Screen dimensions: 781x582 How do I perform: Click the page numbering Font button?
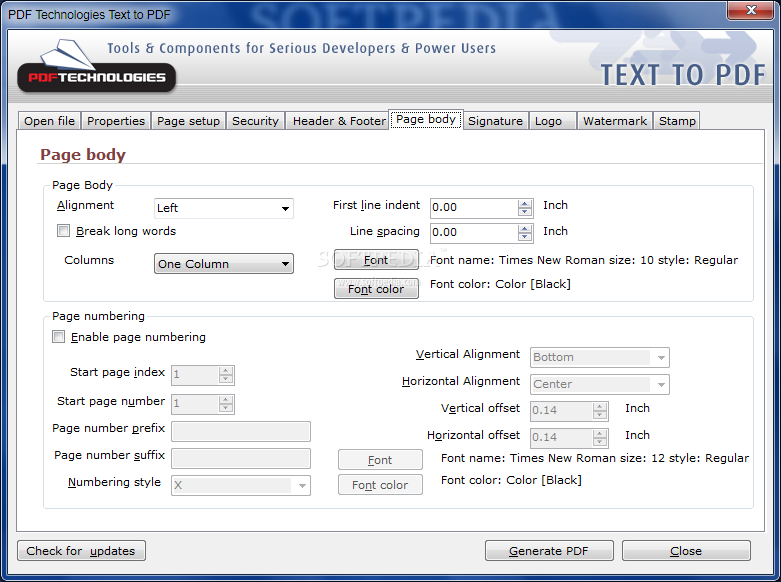380,460
